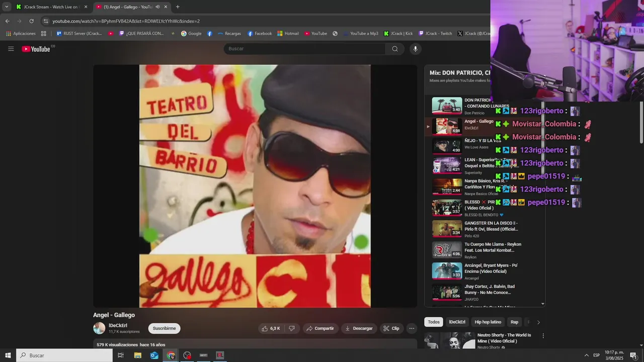
Task: Click the browser address bar URL
Action: (x=126, y=21)
